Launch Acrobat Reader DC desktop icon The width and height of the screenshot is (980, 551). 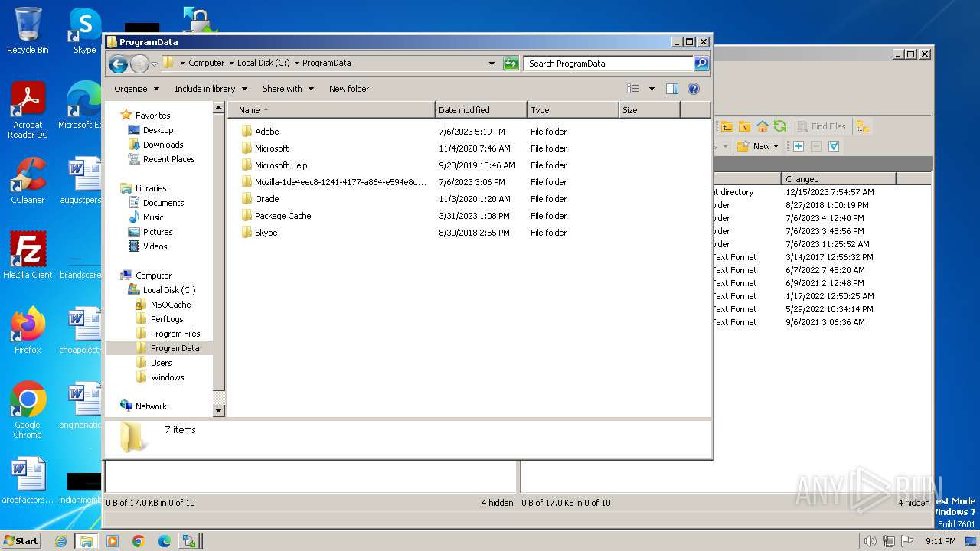tap(28, 110)
